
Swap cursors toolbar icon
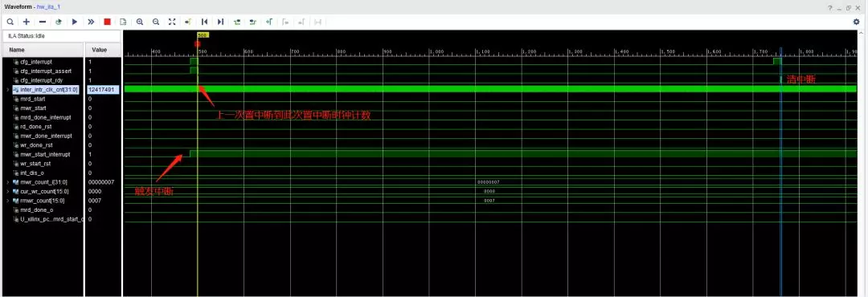317,22
